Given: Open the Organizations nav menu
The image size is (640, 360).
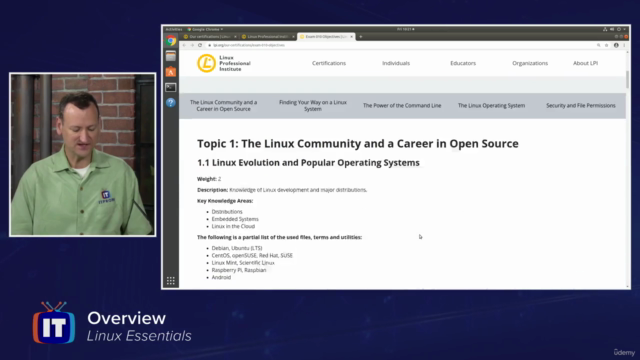Looking at the screenshot, I should tap(530, 63).
